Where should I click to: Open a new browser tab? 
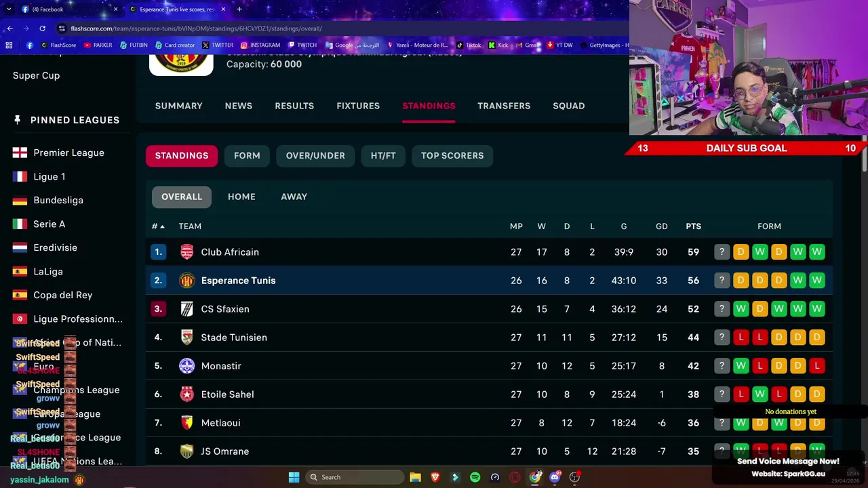pos(239,9)
